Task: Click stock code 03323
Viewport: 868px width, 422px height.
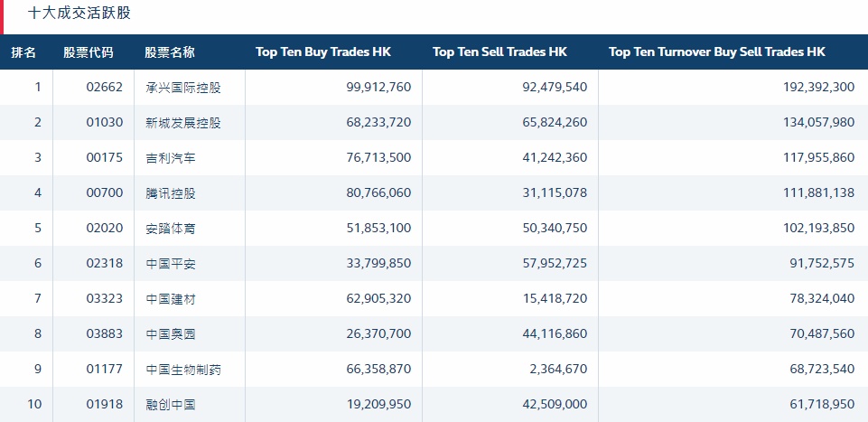Action: pos(104,299)
